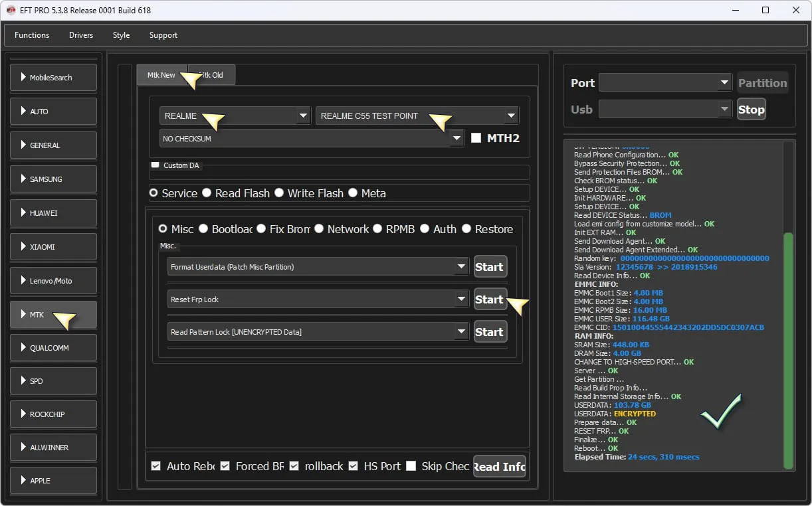Image resolution: width=812 pixels, height=506 pixels.
Task: Click the EFT Pro app icon in title bar
Action: tap(11, 10)
